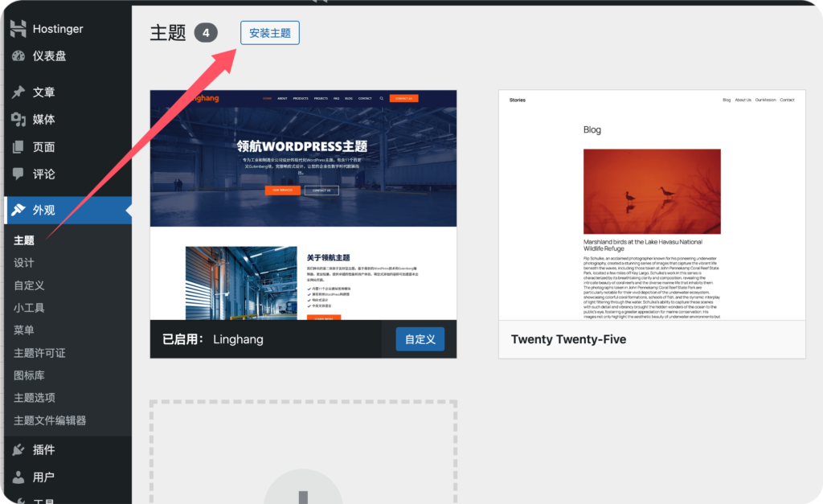Image resolution: width=823 pixels, height=504 pixels.
Task: Click the Posts pushpin icon
Action: [x=18, y=92]
